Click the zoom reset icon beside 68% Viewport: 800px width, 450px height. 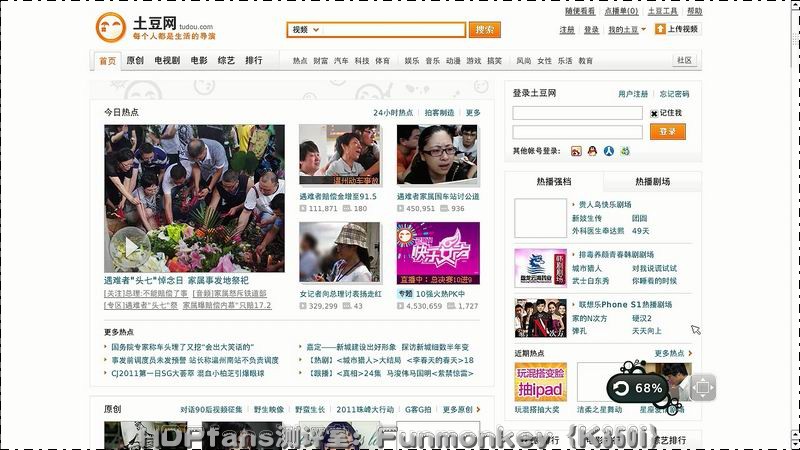(x=621, y=388)
